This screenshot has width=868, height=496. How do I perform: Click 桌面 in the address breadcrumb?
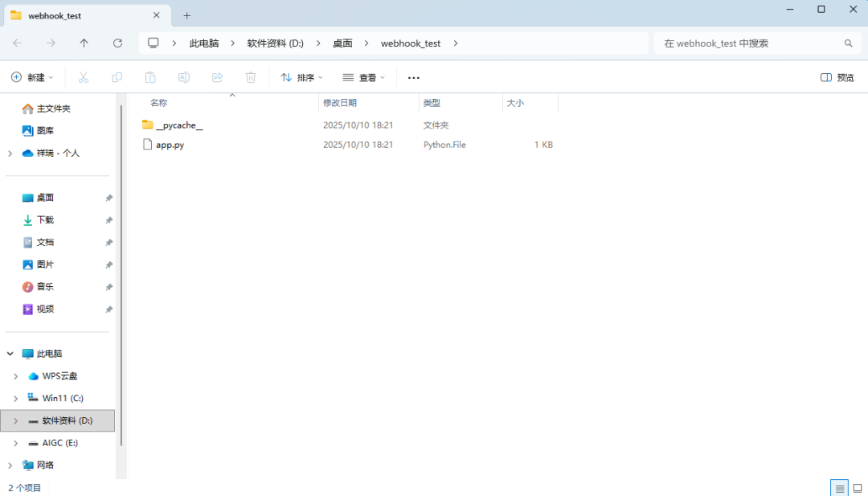[342, 43]
